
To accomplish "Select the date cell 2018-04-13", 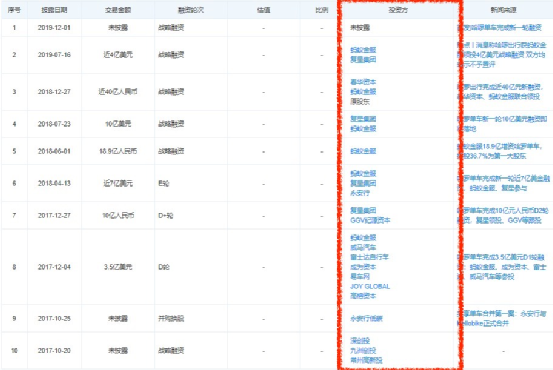I will (x=54, y=183).
